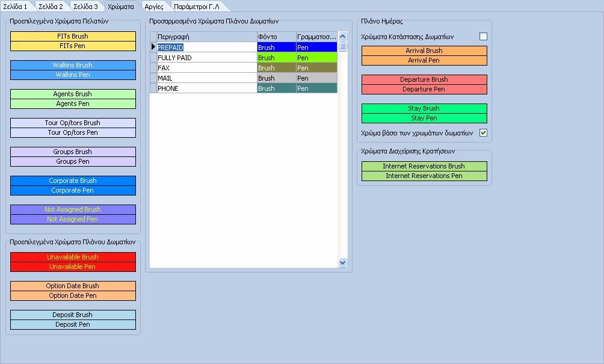The width and height of the screenshot is (604, 364).
Task: Click the FULLY PAID Pen cell
Action: pyautogui.click(x=316, y=58)
